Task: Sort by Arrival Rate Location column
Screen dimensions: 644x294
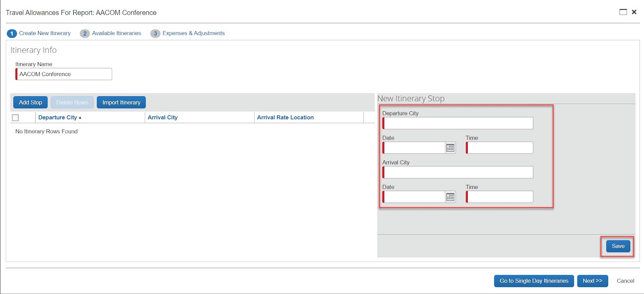Action: [x=285, y=118]
